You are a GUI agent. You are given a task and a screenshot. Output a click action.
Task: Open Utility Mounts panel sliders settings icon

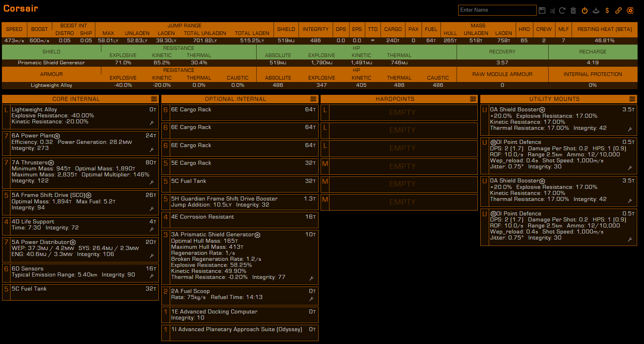coord(632,99)
